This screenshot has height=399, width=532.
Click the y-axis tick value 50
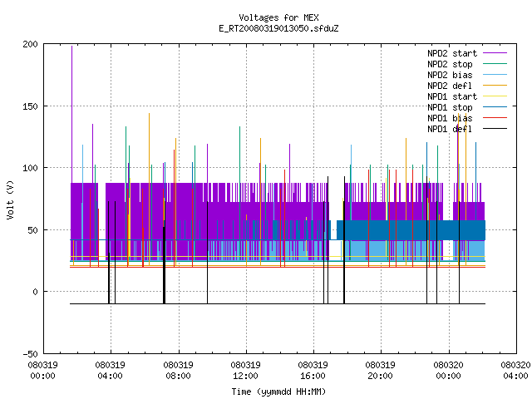pos(32,230)
